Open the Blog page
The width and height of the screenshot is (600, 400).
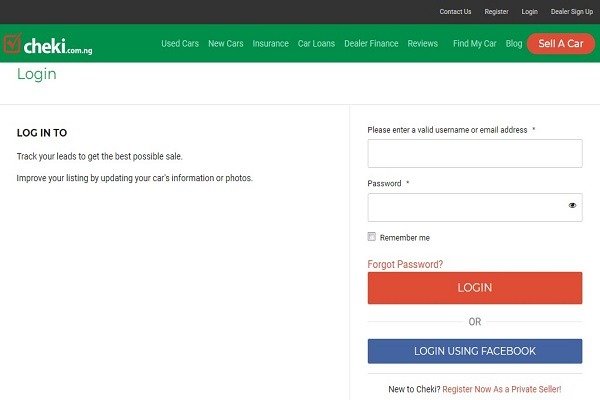pyautogui.click(x=514, y=44)
